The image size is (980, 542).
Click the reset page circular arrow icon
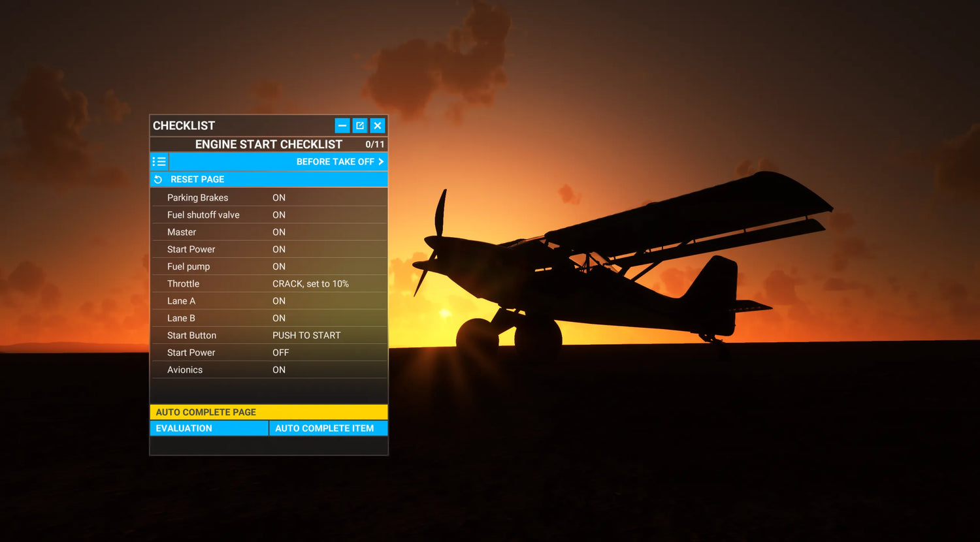coord(158,180)
